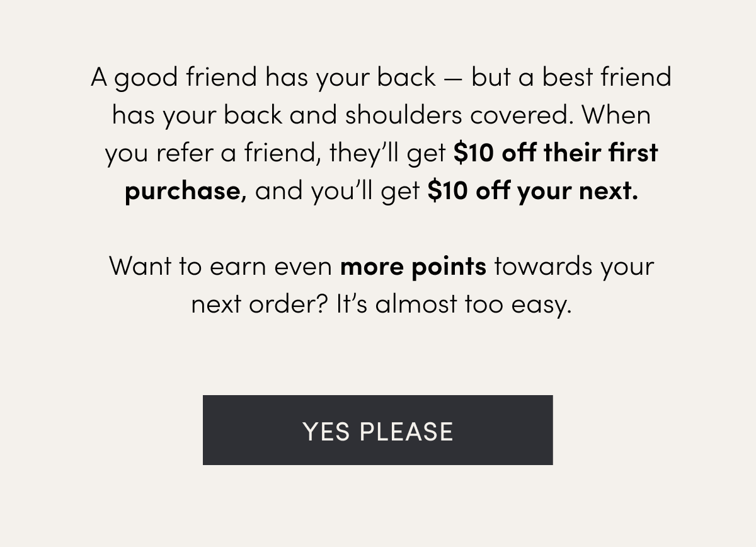Click the words "but a best friend"
Image resolution: width=756 pixels, height=547 pixels.
tap(571, 77)
